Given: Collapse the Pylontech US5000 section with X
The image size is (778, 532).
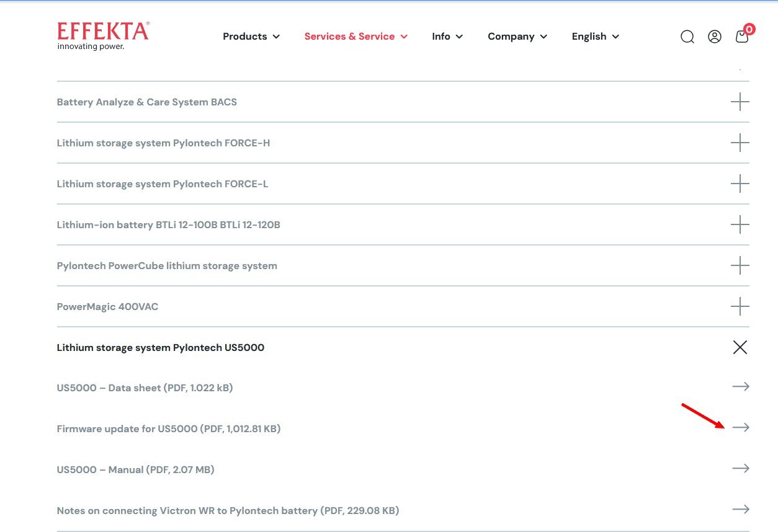Looking at the screenshot, I should [740, 347].
